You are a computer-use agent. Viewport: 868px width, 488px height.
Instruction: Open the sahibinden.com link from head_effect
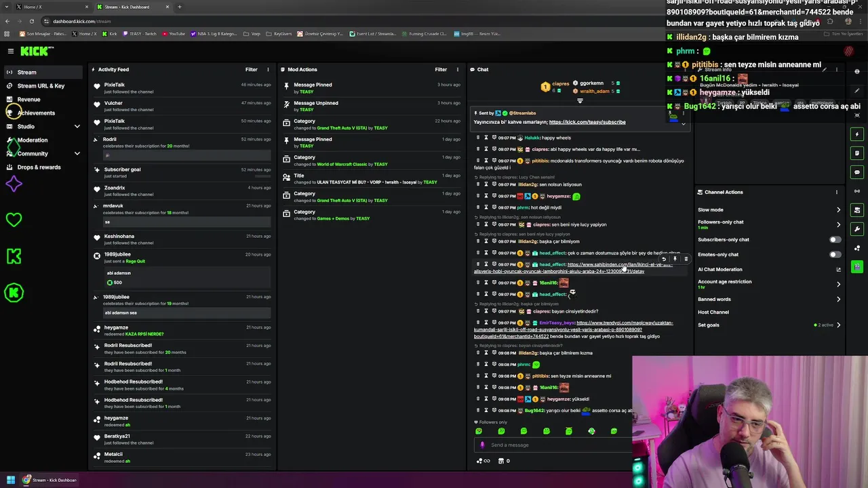tap(573, 268)
